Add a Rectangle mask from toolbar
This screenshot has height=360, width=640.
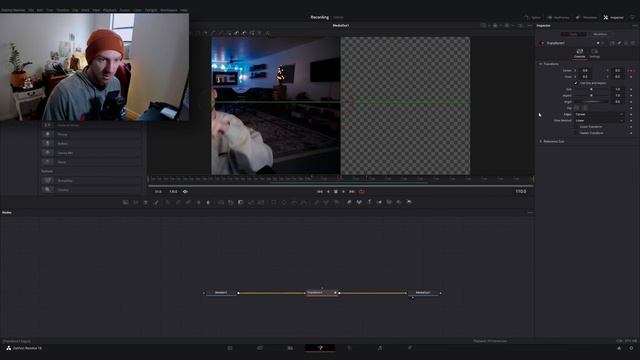[x=273, y=202]
